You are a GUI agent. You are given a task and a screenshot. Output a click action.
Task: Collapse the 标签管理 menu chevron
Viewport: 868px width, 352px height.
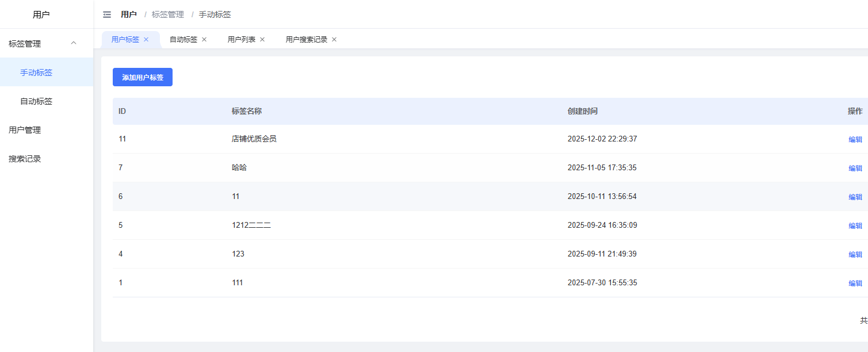(x=73, y=43)
